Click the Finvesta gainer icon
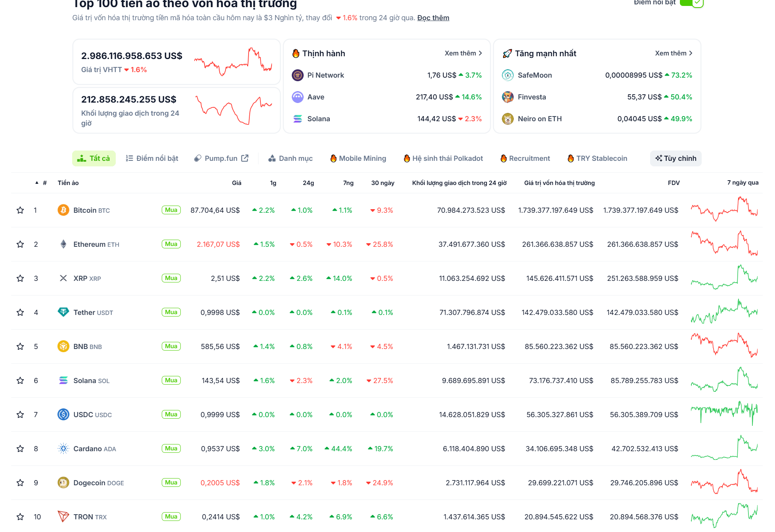Image resolution: width=775 pixels, height=532 pixels. coord(508,97)
